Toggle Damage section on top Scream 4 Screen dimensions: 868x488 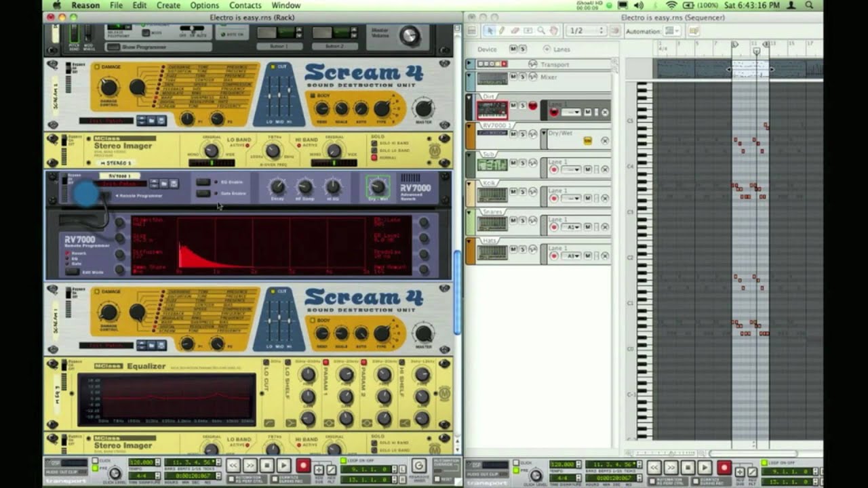click(x=96, y=67)
